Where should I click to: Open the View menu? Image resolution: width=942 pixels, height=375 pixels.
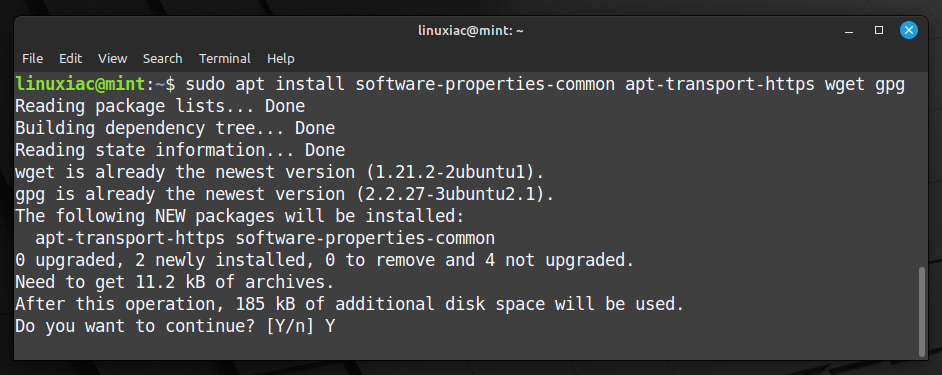[112, 58]
